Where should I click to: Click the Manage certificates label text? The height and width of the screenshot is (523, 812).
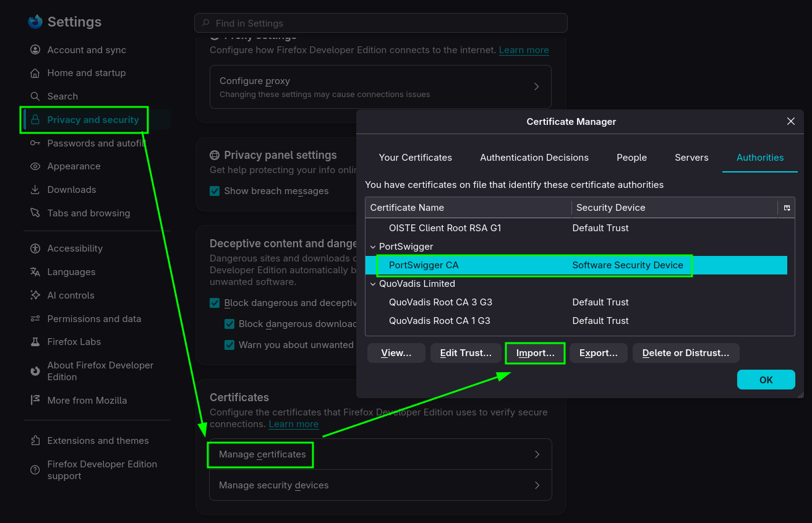tap(262, 454)
